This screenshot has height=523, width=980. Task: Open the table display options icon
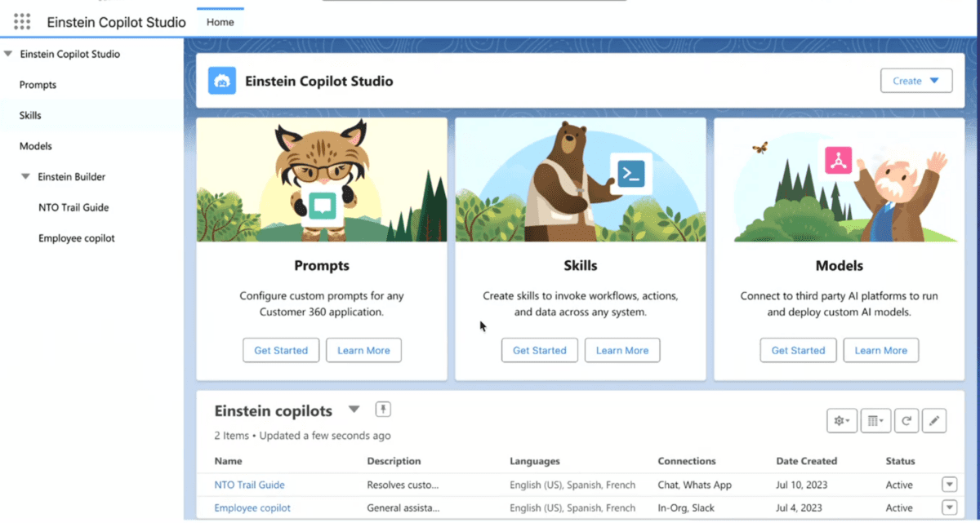(875, 421)
